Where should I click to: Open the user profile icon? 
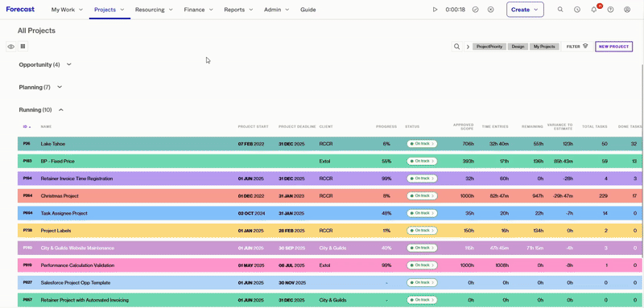pyautogui.click(x=627, y=10)
